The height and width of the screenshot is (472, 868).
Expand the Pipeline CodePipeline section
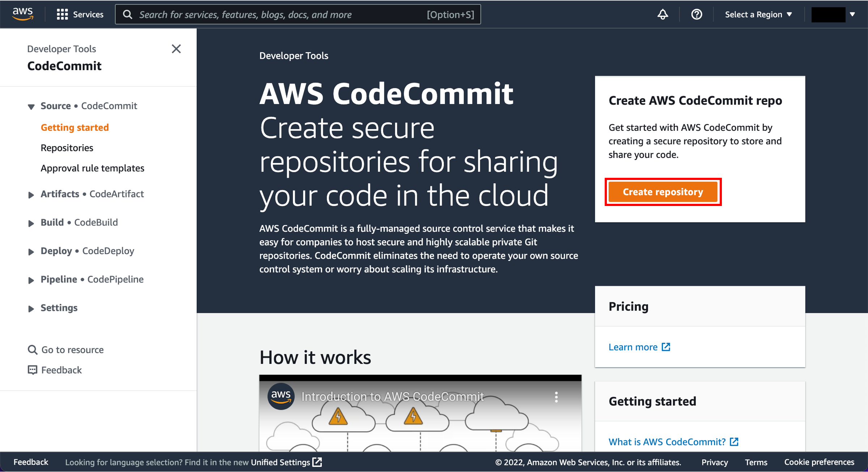[31, 280]
